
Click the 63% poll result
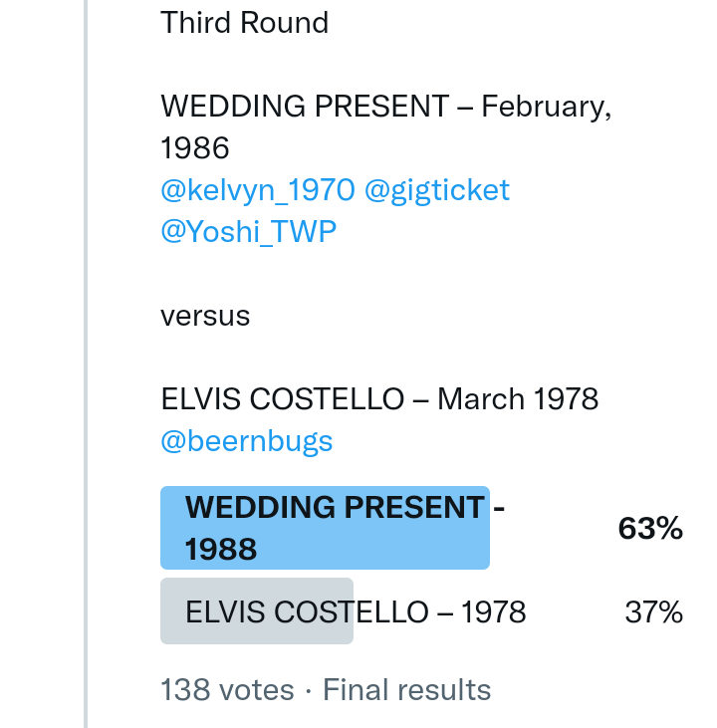(649, 529)
